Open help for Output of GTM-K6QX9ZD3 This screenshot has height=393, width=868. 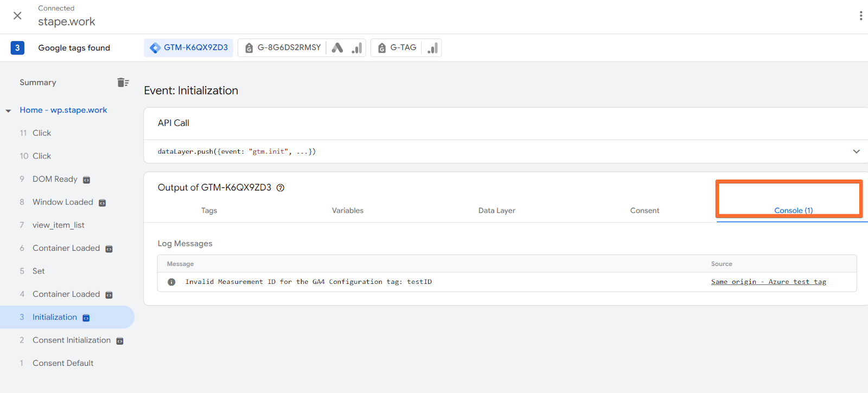tap(280, 188)
